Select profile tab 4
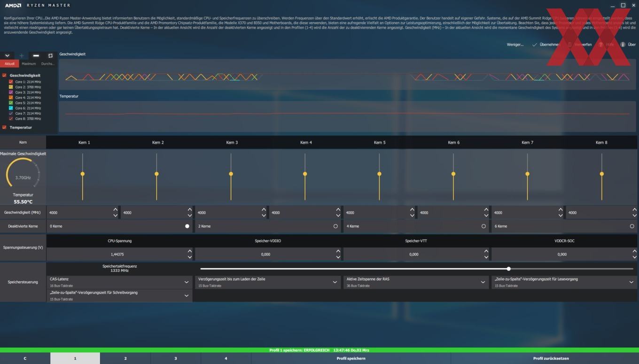This screenshot has width=639, height=364. coord(226,358)
